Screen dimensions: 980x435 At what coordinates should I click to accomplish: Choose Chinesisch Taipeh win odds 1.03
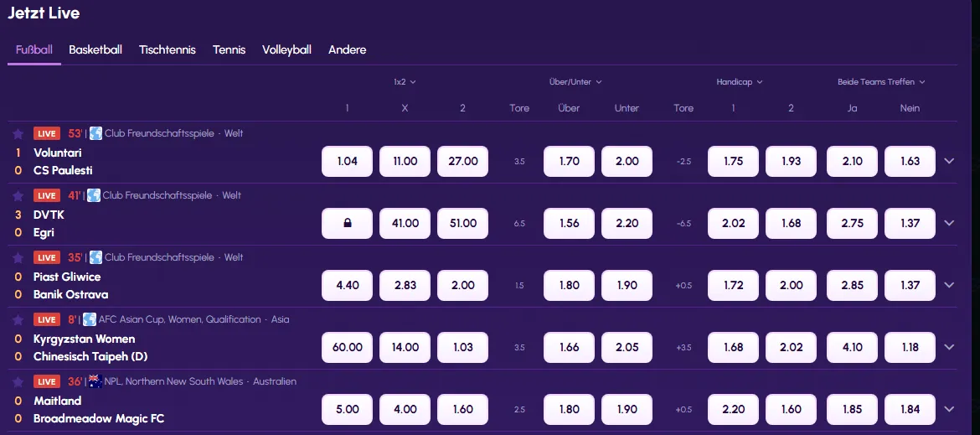tap(462, 347)
